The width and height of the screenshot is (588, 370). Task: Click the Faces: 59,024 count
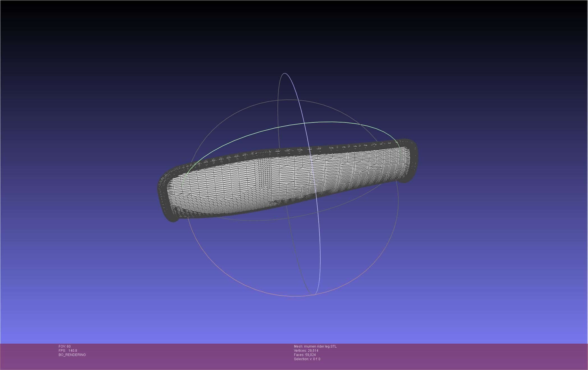coord(305,355)
